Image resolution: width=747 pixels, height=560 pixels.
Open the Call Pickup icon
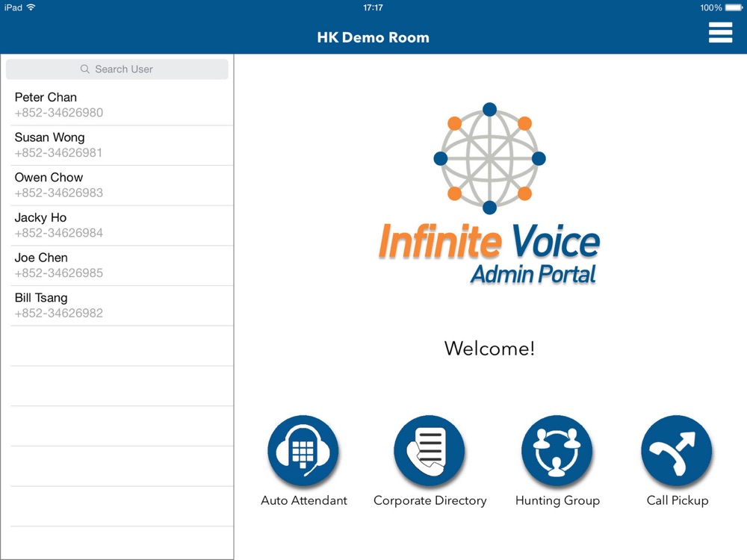(677, 450)
